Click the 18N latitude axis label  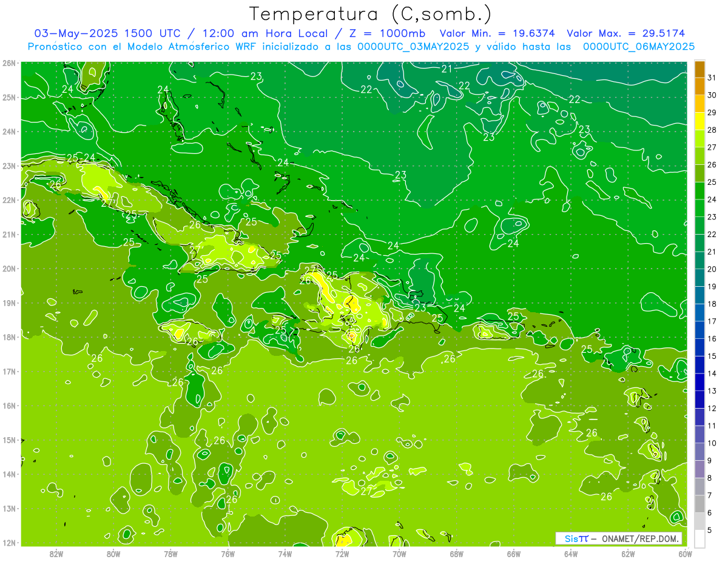click(x=8, y=337)
